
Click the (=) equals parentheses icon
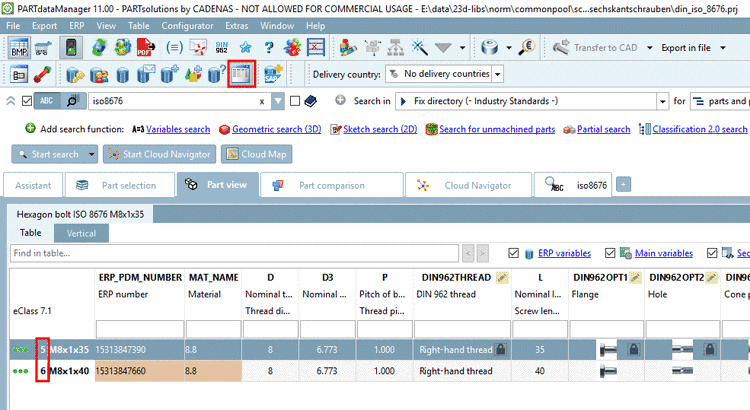tap(174, 47)
